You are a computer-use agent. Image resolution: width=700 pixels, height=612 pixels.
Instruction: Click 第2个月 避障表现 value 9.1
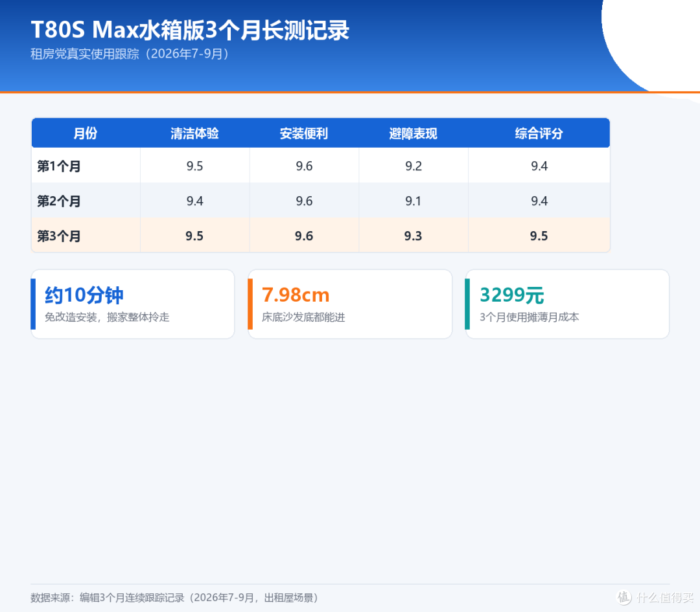click(414, 201)
